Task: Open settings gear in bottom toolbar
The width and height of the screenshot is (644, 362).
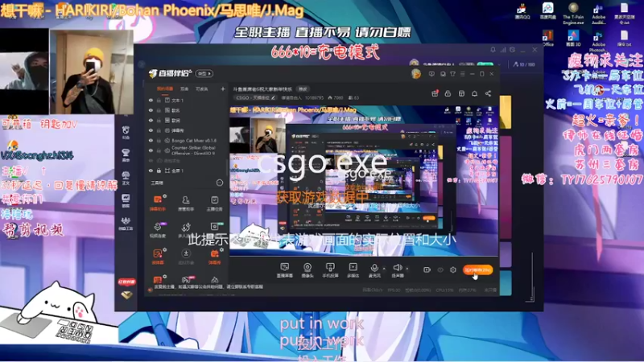Action: pos(453,269)
